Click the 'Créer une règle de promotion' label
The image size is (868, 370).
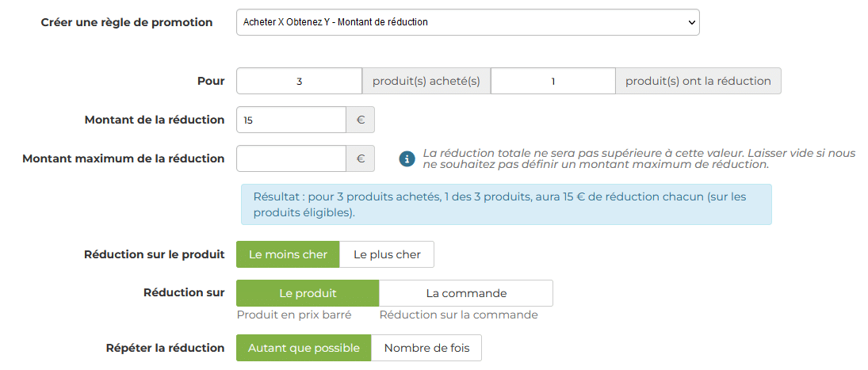(x=127, y=23)
